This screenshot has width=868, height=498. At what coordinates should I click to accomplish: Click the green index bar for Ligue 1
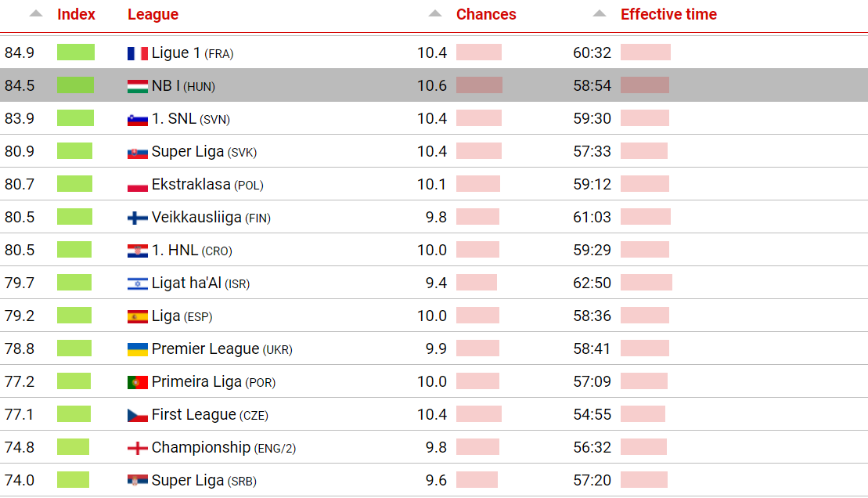(76, 52)
